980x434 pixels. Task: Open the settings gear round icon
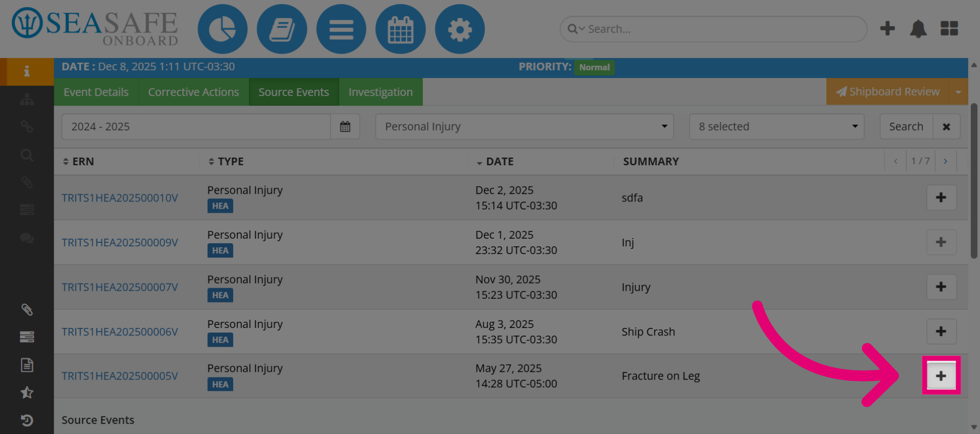click(x=459, y=29)
